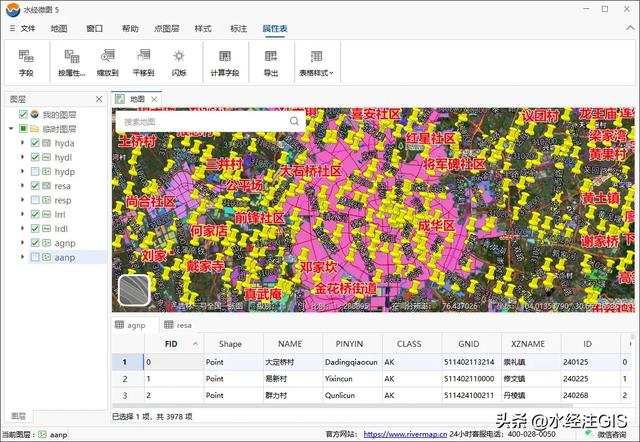Click the 导出 export tool
The width and height of the screenshot is (640, 442).
[x=271, y=62]
